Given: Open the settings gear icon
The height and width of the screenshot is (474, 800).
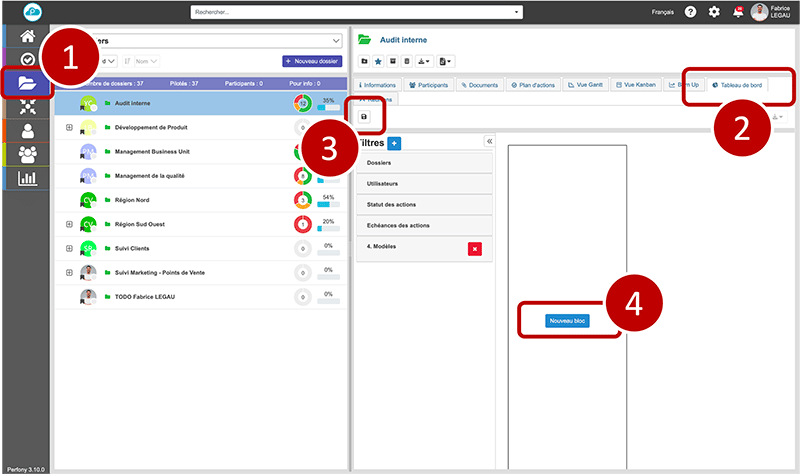Looking at the screenshot, I should 713,12.
